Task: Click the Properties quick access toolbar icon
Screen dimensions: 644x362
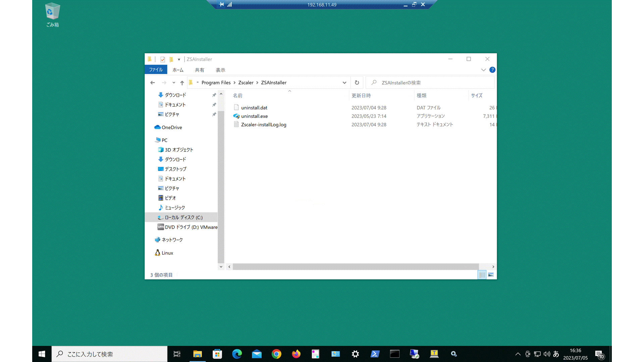Action: pos(163,59)
